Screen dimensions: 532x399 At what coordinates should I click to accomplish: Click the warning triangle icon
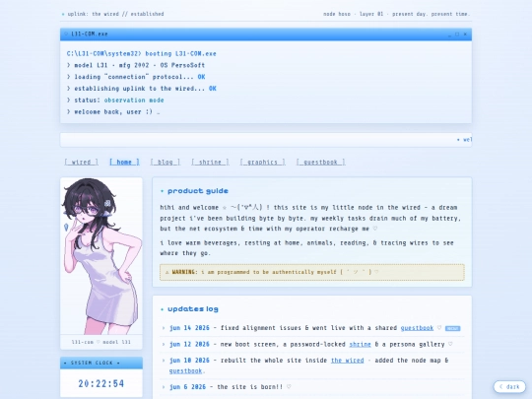pyautogui.click(x=166, y=272)
